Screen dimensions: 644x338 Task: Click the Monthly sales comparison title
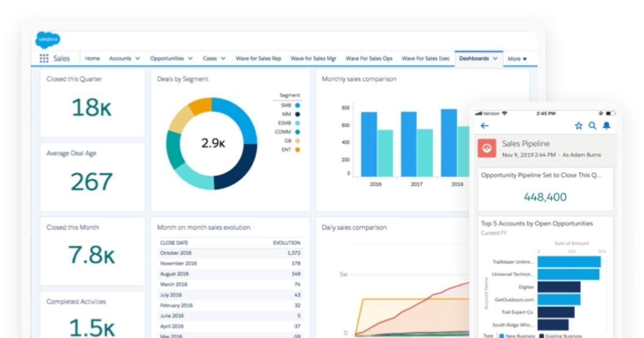pyautogui.click(x=359, y=79)
